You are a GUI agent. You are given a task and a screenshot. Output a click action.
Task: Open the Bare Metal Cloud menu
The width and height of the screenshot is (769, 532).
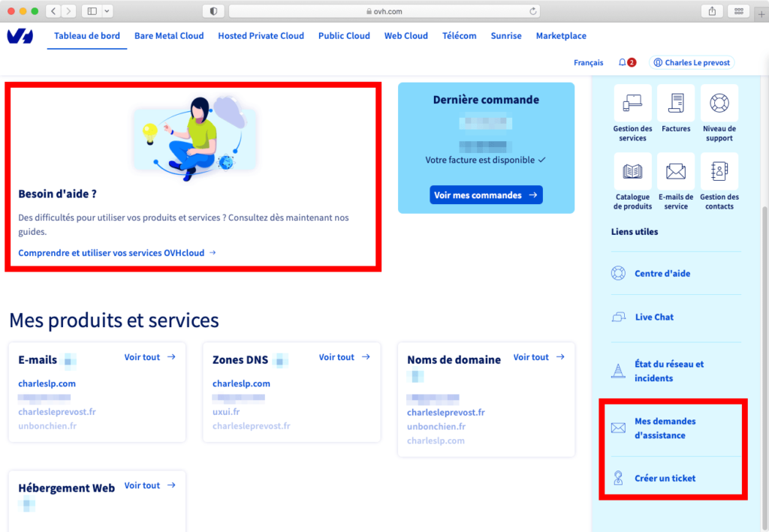(x=169, y=36)
